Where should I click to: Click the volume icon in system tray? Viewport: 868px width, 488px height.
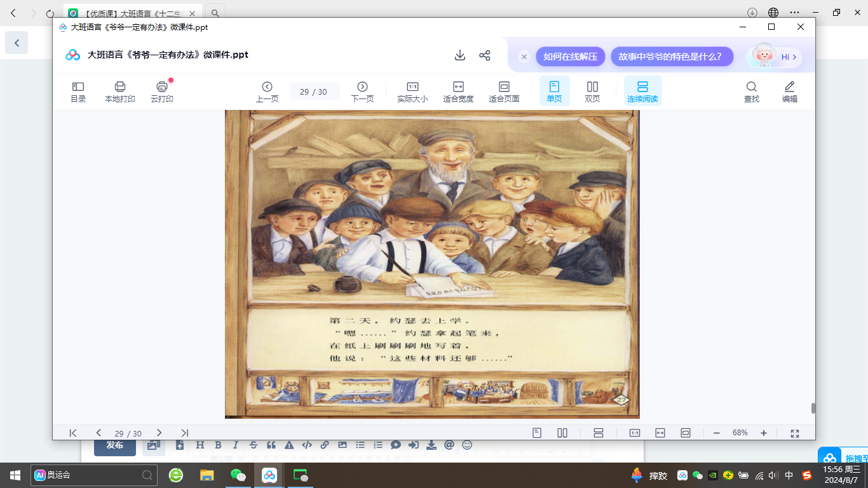[x=773, y=475]
